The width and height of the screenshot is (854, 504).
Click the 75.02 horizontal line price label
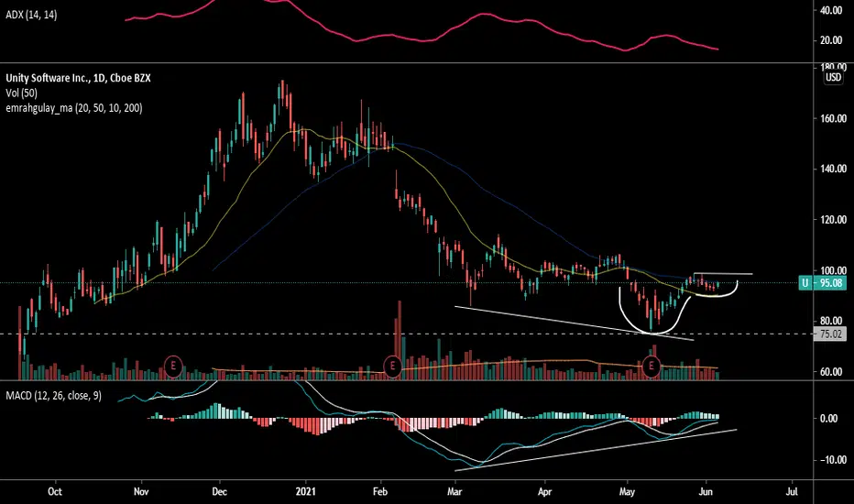(x=830, y=334)
